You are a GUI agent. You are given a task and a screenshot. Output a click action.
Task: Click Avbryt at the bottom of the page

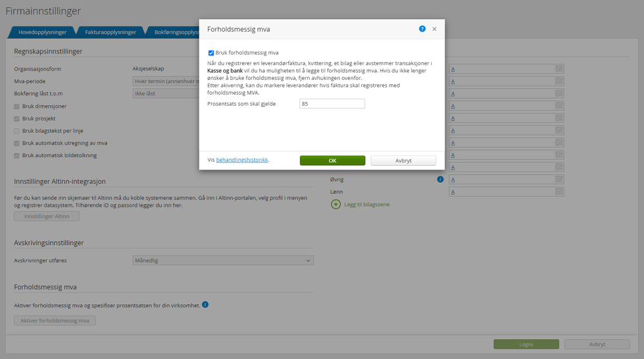[x=597, y=344]
